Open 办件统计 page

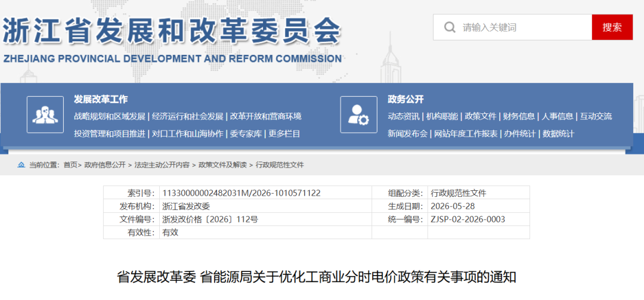point(520,134)
